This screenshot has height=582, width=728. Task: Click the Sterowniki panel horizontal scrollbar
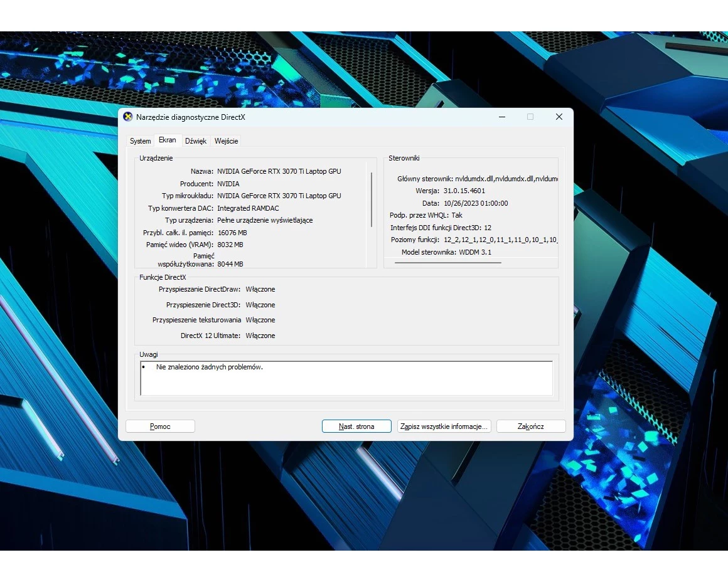(x=448, y=263)
